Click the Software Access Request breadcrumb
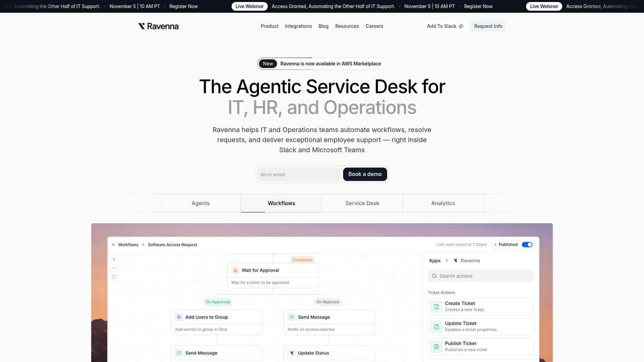The width and height of the screenshot is (644, 362). click(172, 245)
